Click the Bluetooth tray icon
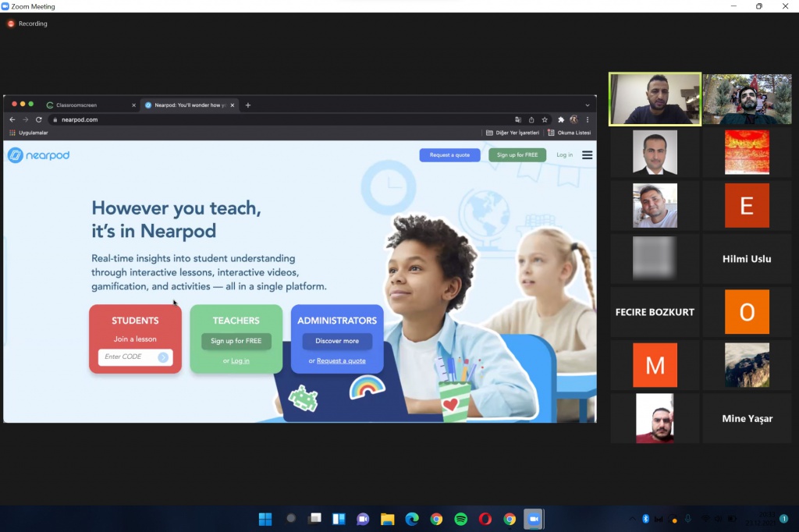The image size is (799, 532). (645, 519)
